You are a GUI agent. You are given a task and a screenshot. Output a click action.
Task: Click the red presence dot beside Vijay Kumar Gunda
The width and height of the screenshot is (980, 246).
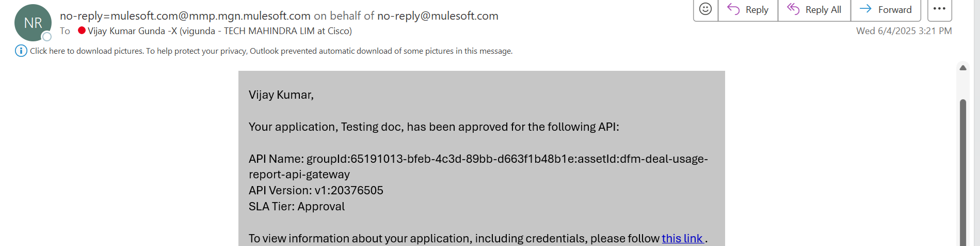(x=82, y=30)
